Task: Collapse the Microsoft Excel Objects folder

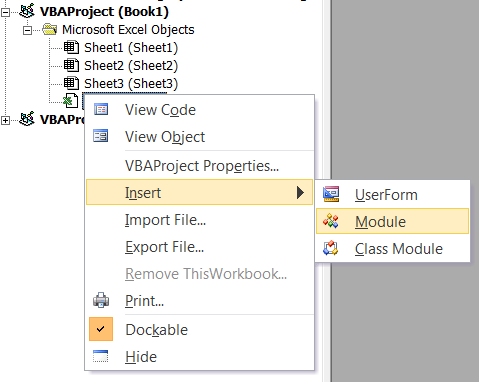Action: point(27,30)
